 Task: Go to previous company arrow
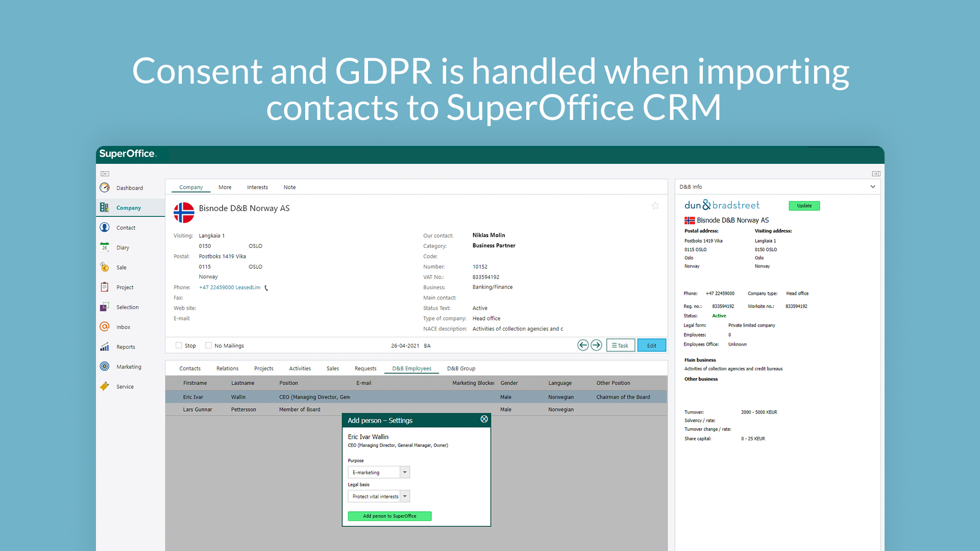point(583,345)
